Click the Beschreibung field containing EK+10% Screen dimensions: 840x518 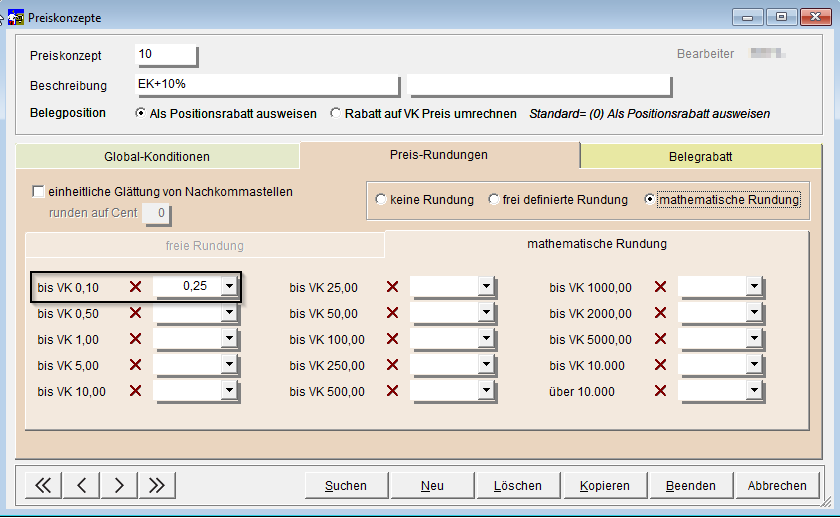coord(267,85)
